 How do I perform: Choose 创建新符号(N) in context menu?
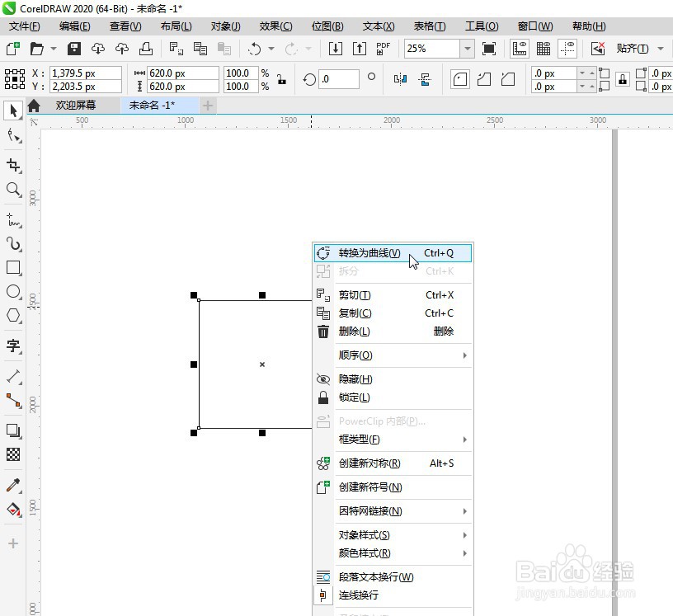(x=393, y=487)
